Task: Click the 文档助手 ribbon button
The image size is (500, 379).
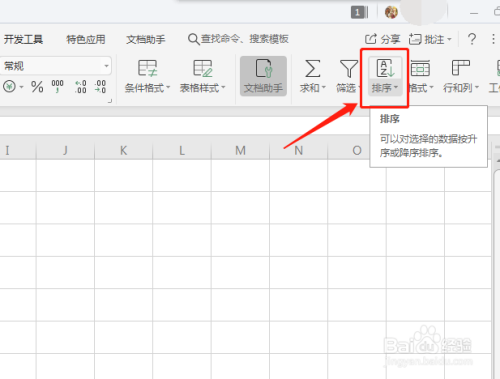Action: pos(263,76)
